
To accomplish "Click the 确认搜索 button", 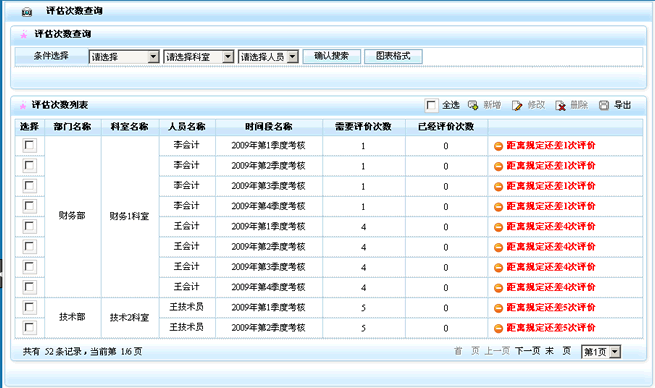I will pos(331,56).
